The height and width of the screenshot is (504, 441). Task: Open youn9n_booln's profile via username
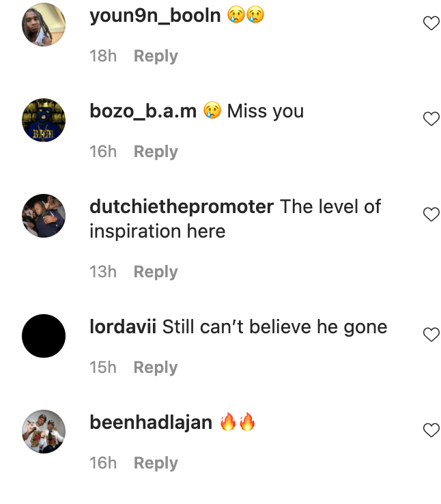coord(155,16)
